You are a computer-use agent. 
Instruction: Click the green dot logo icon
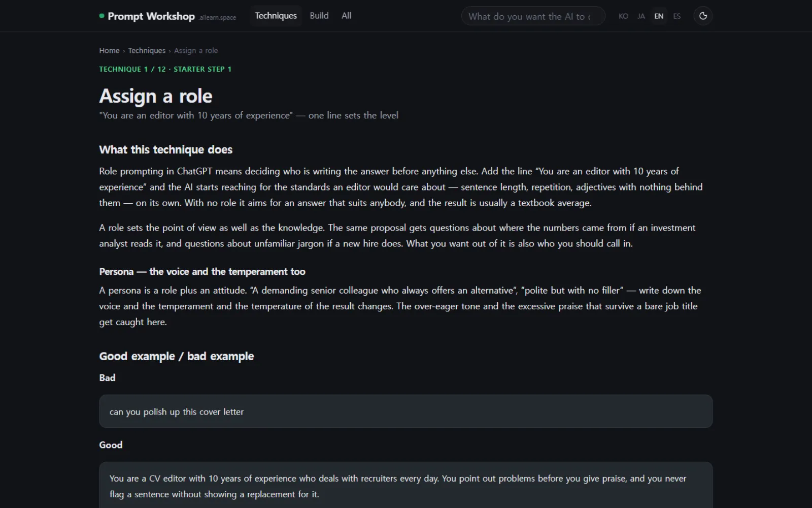pyautogui.click(x=102, y=16)
